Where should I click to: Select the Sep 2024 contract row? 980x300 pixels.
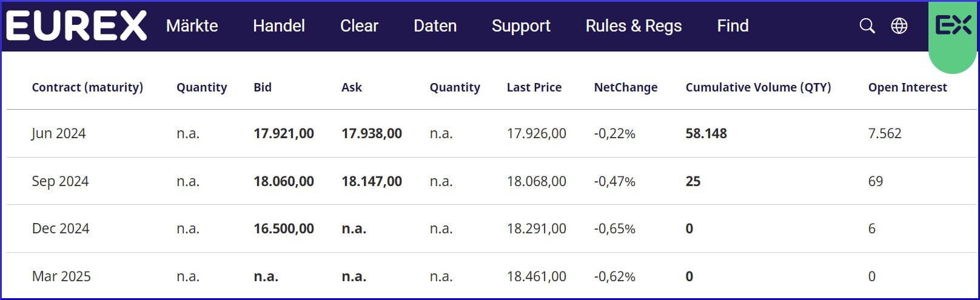60,181
